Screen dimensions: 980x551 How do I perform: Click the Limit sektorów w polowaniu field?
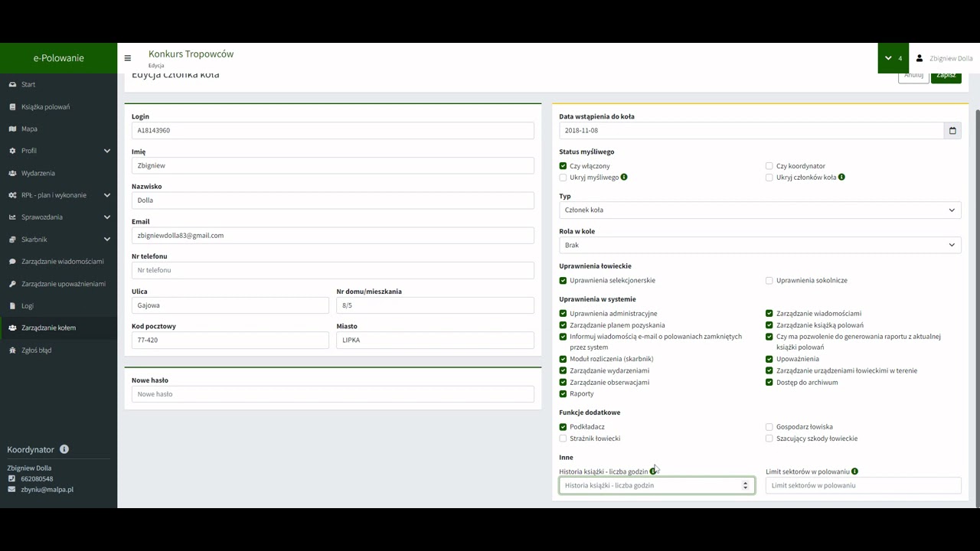[863, 485]
